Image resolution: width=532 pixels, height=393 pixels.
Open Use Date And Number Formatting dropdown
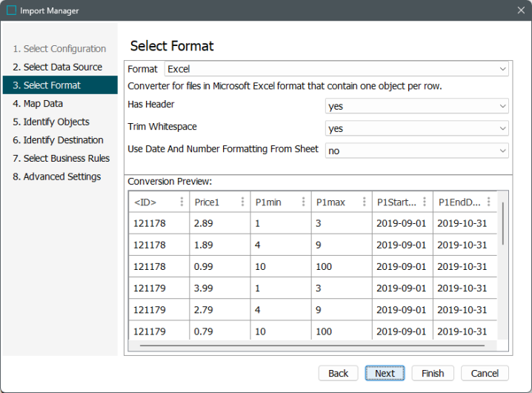point(416,151)
